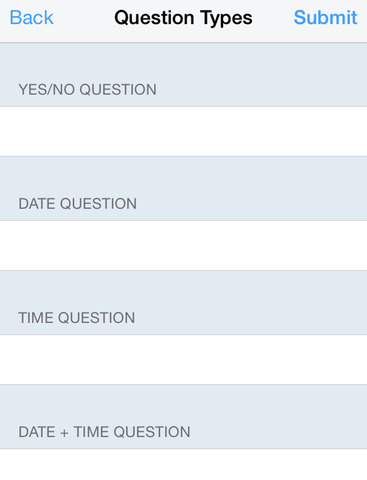
Task: Open the answer row beneath DATE QUESTION
Action: tap(183, 246)
